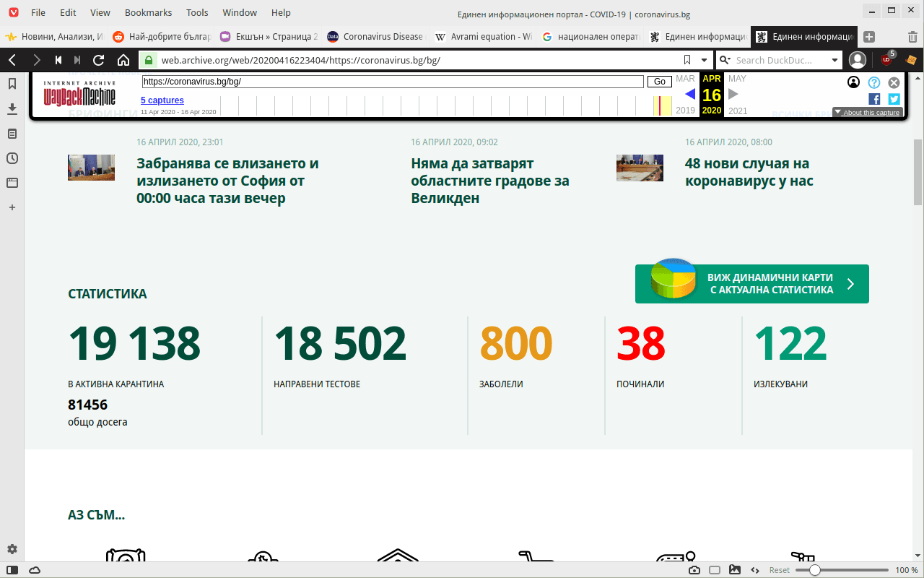Screen dimensions: 924x578
Task: Open the Wayback Machine user account icon
Action: click(854, 82)
